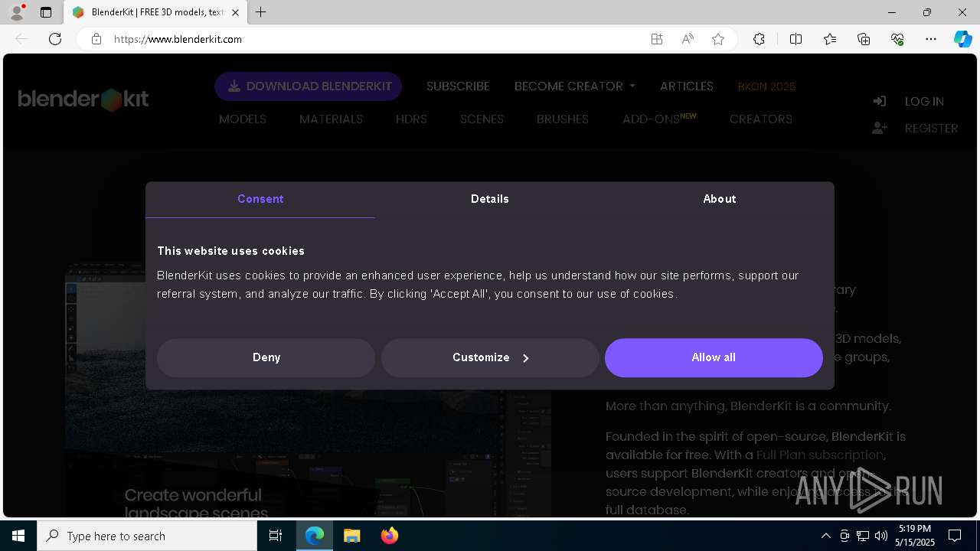Click the Log In link
This screenshot has width=980, height=551.
pos(924,102)
